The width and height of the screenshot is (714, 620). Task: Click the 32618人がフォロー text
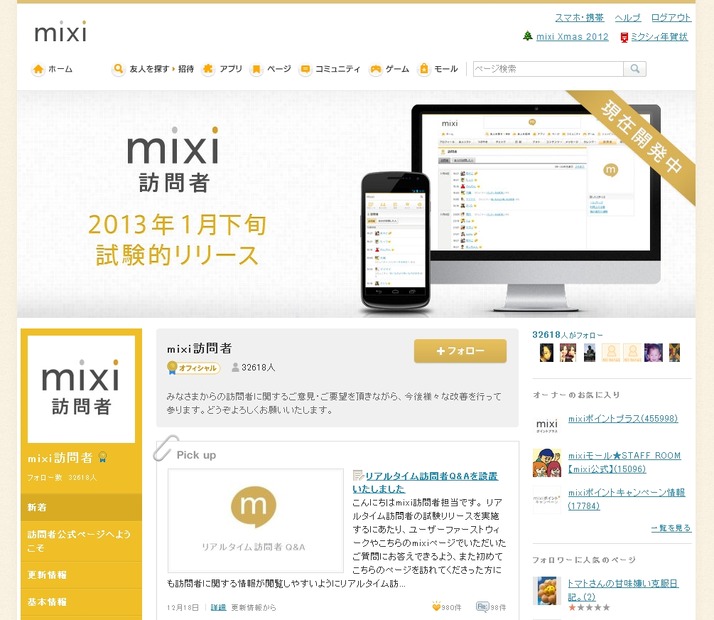pyautogui.click(x=567, y=335)
